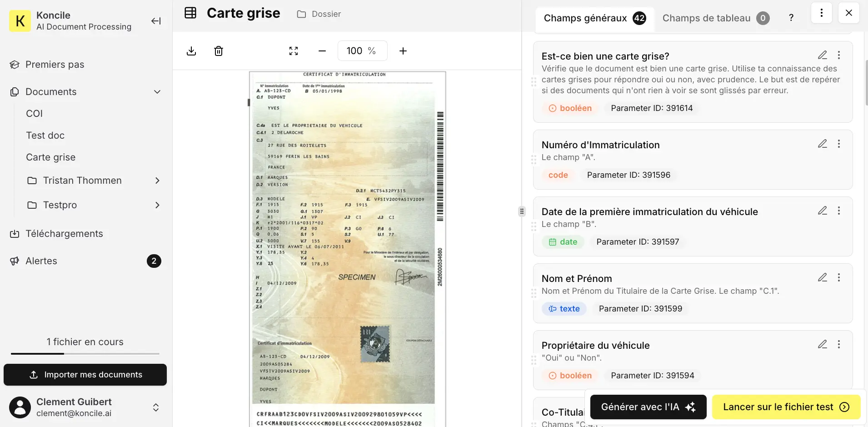Click Parameter ID: 391596 label
The image size is (868, 427).
click(629, 175)
